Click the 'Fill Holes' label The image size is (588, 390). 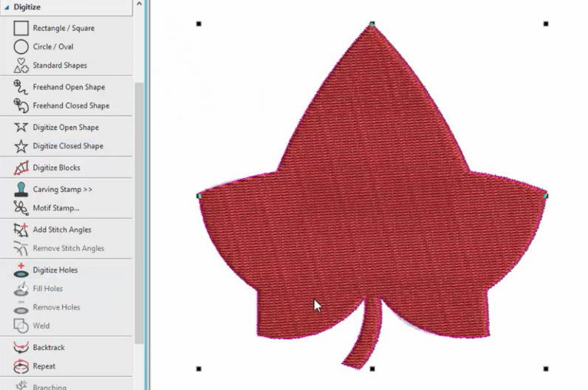coord(48,289)
